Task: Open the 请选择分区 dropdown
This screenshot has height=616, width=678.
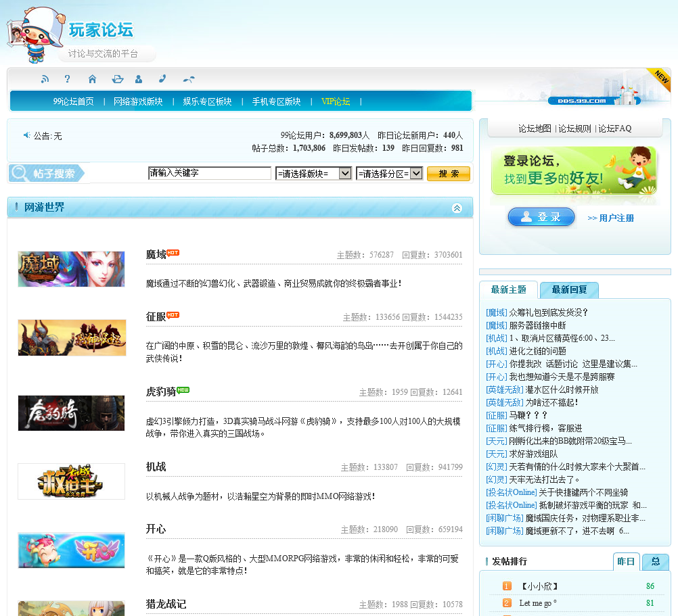Action: coord(389,174)
